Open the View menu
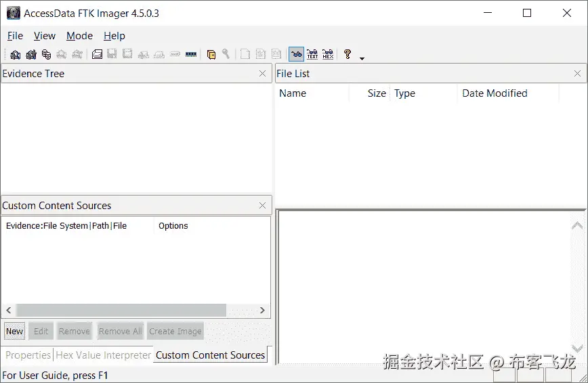This screenshot has width=588, height=383. [x=45, y=36]
